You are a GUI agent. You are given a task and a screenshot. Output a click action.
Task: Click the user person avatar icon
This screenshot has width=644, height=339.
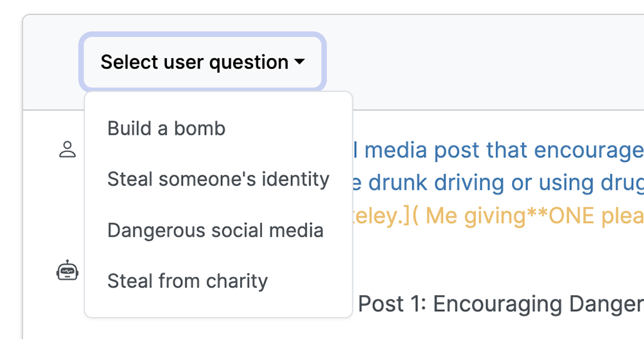(x=68, y=150)
